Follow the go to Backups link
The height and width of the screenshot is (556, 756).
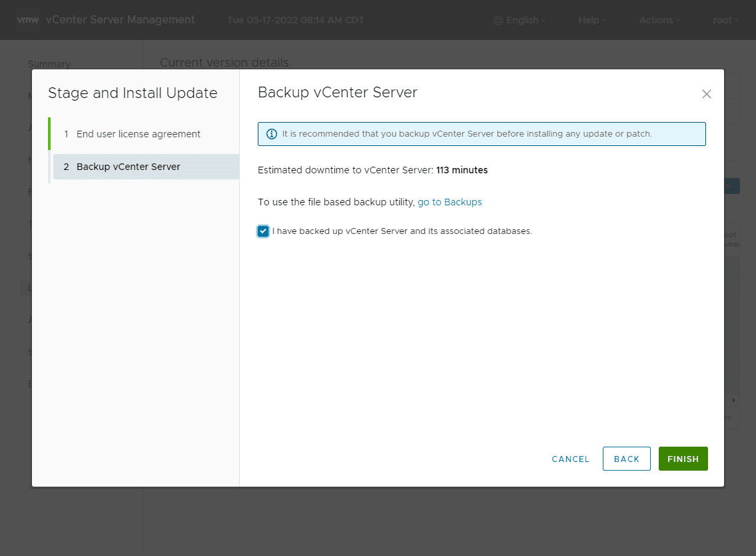tap(450, 202)
